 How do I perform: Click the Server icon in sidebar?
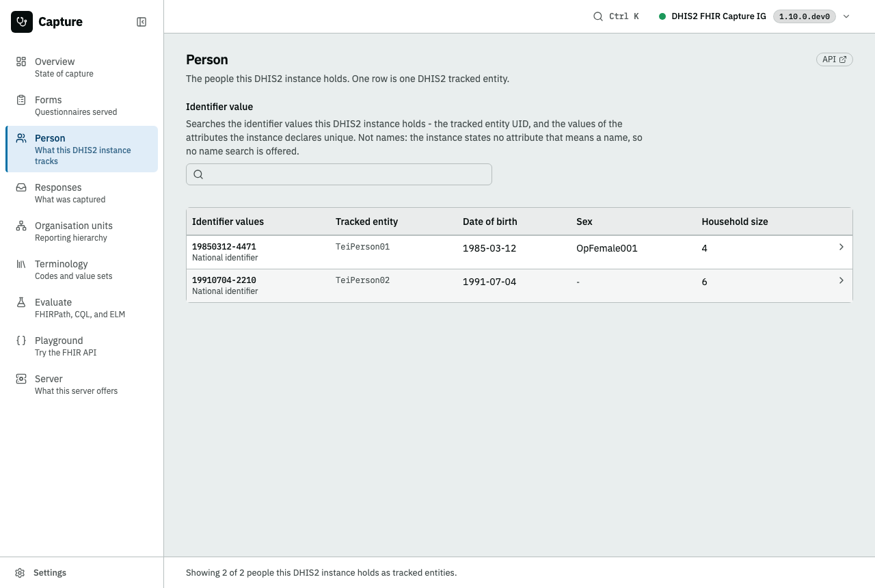coord(21,379)
